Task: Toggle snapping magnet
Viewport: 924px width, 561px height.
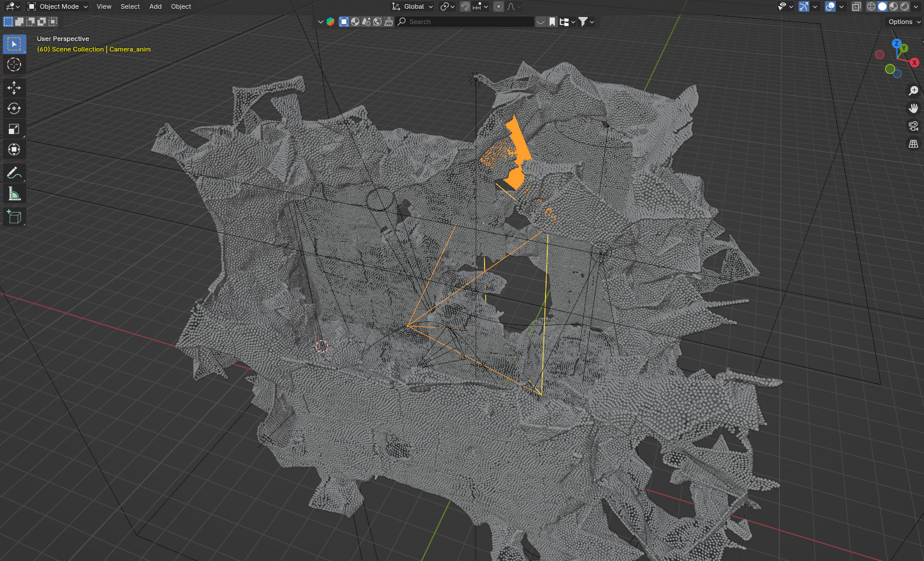Action: point(465,6)
